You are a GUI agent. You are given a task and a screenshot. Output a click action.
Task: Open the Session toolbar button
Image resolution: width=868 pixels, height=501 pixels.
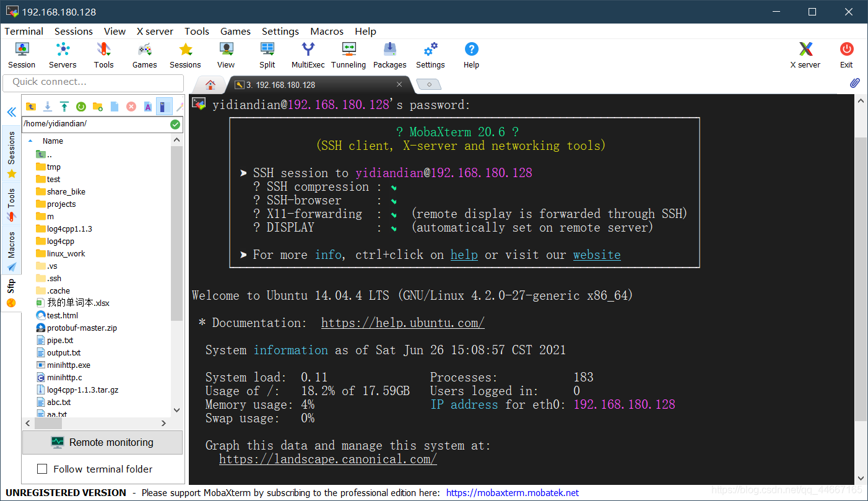[22, 55]
